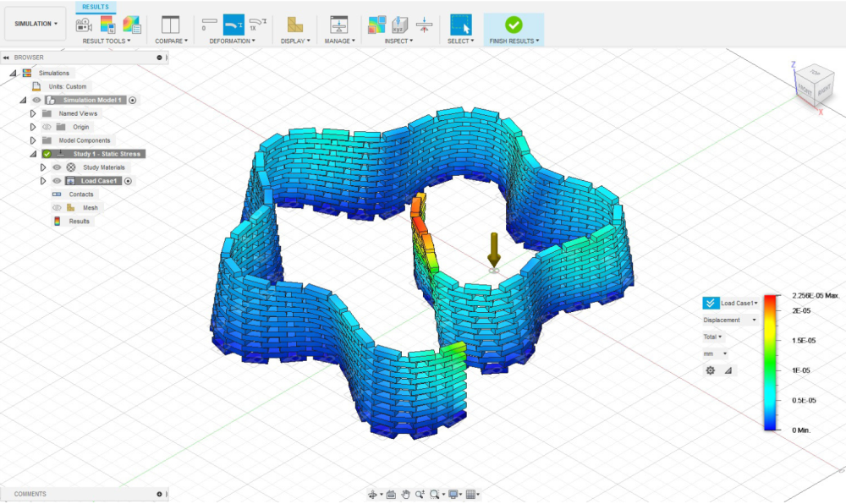The image size is (846, 504).
Task: Click the blue legend collapse chevrons button
Action: click(711, 303)
